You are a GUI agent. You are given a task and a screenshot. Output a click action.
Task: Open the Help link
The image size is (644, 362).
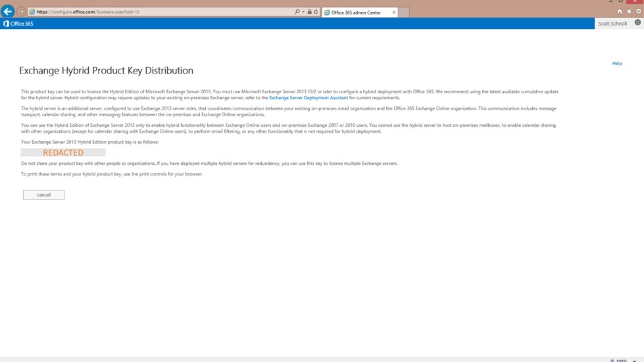[x=617, y=64]
